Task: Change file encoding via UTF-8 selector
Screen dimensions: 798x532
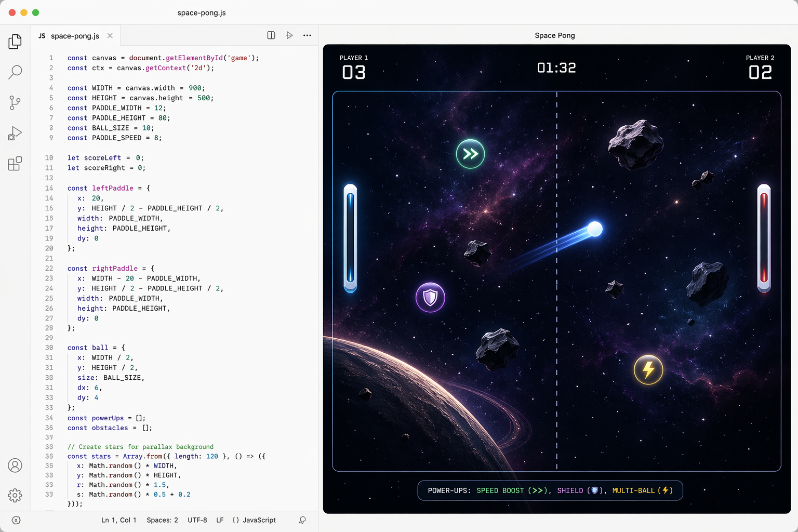Action: point(197,520)
